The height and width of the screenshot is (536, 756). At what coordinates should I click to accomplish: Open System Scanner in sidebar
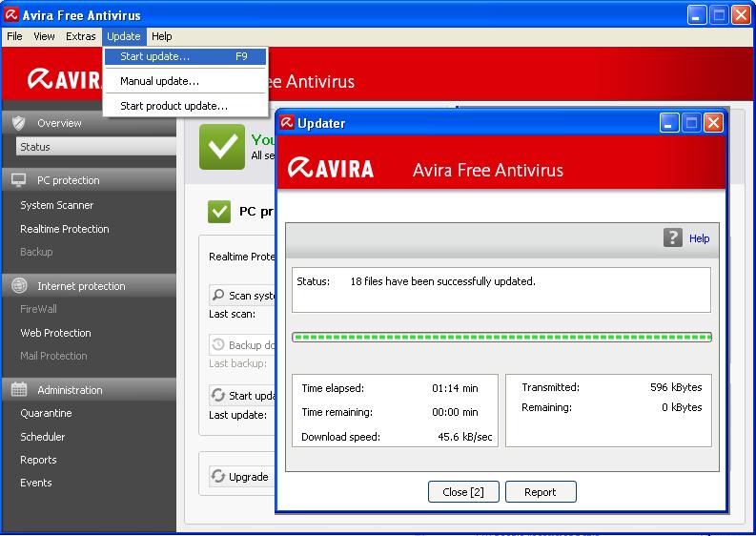coord(57,205)
